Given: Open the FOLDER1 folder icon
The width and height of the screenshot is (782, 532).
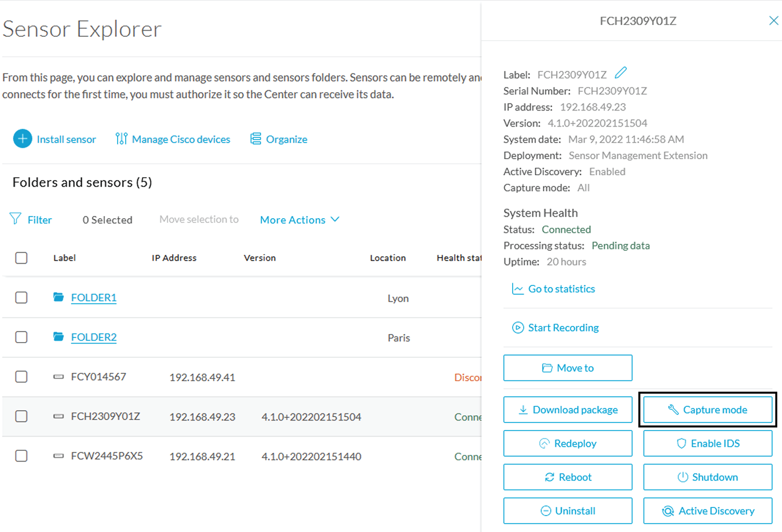Looking at the screenshot, I should point(59,297).
